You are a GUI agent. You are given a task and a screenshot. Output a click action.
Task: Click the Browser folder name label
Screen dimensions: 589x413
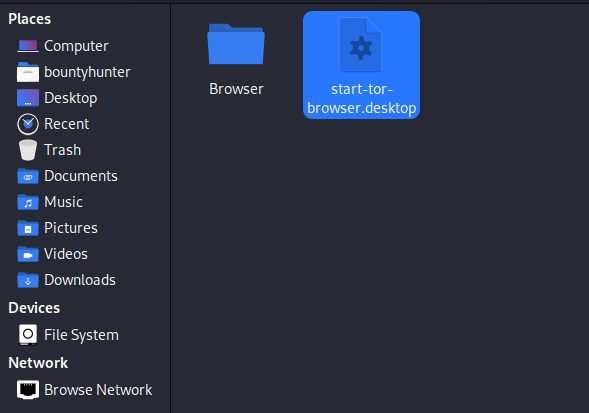tap(236, 89)
